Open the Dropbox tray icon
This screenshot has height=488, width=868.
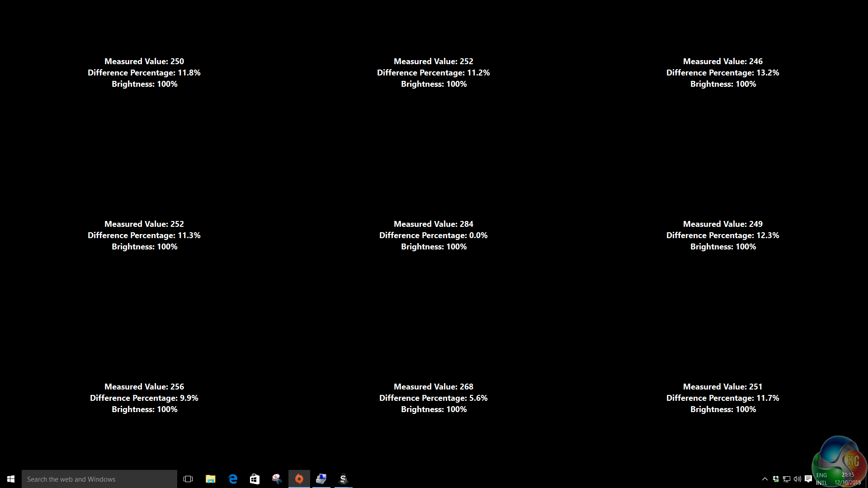pos(776,479)
